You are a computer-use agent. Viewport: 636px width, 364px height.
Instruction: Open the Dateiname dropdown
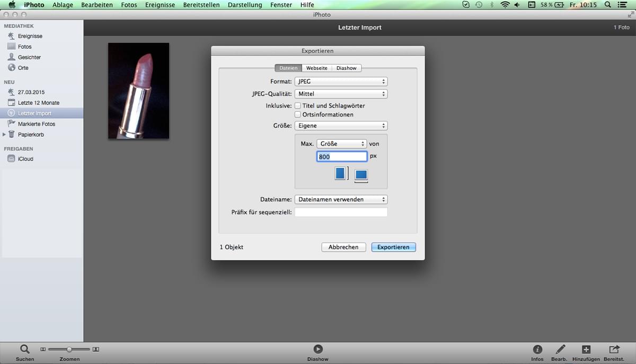(x=341, y=200)
